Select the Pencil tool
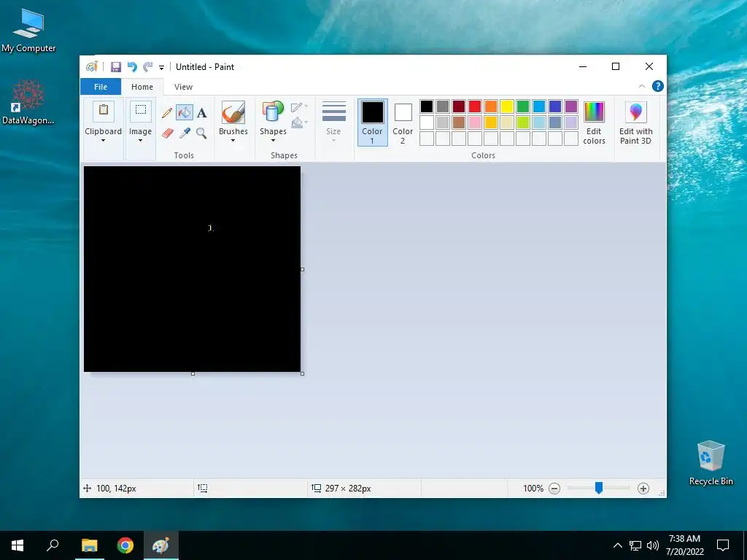 point(167,113)
